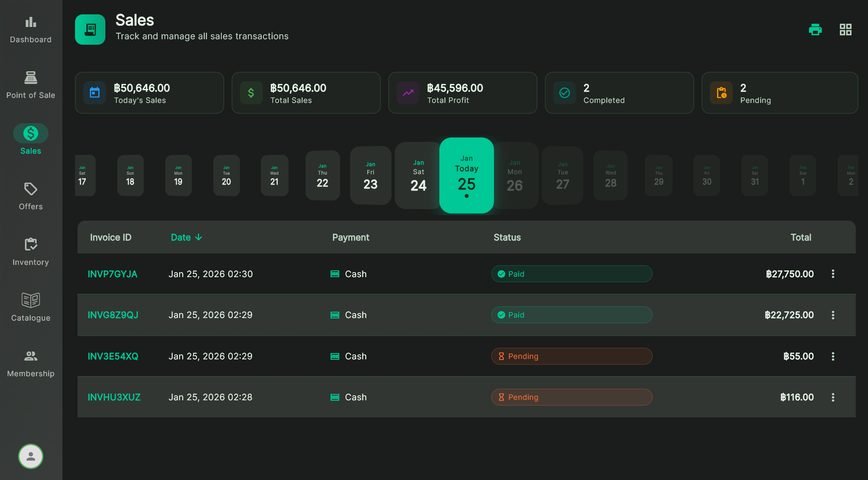Open the Inventory panel in the sidebar
The width and height of the screenshot is (868, 480).
(x=30, y=251)
